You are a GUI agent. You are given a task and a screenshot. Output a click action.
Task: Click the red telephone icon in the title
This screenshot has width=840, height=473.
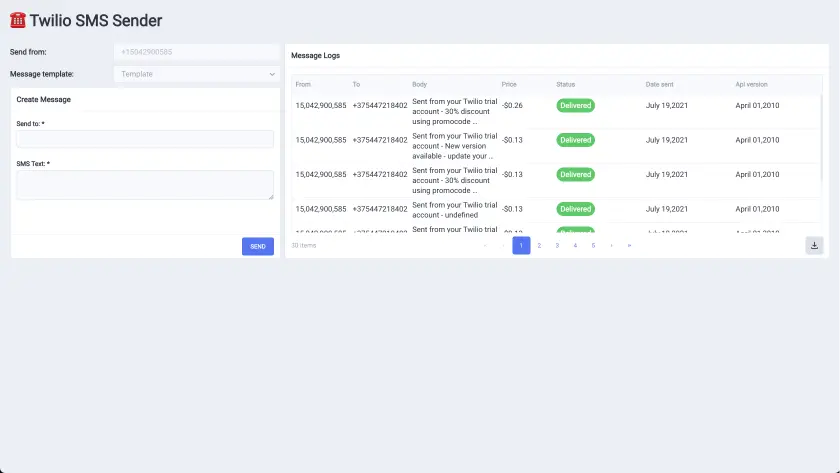[18, 20]
